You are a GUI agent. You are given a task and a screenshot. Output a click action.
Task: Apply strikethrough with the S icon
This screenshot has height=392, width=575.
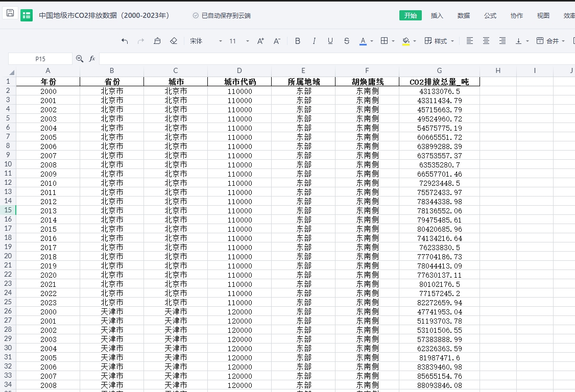coord(346,41)
